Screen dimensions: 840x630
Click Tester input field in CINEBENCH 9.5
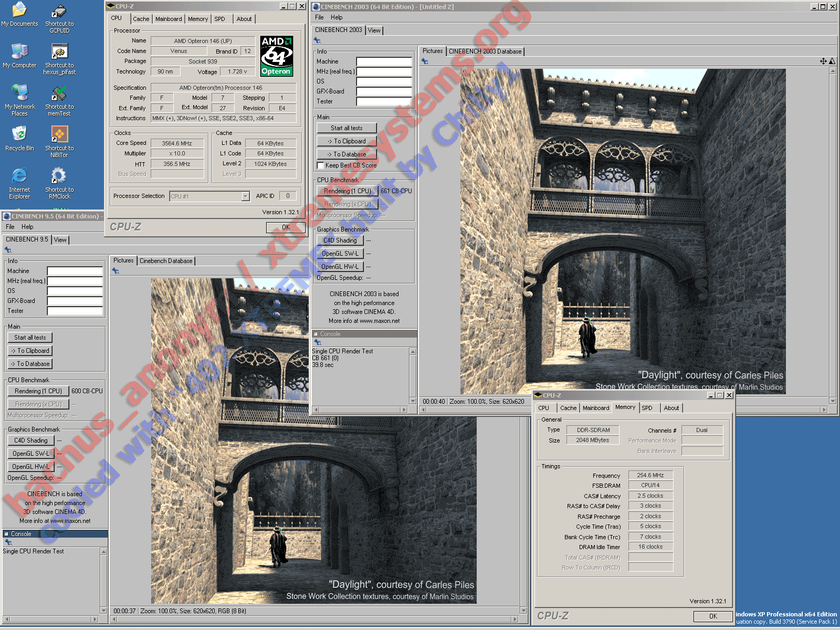[x=75, y=311]
